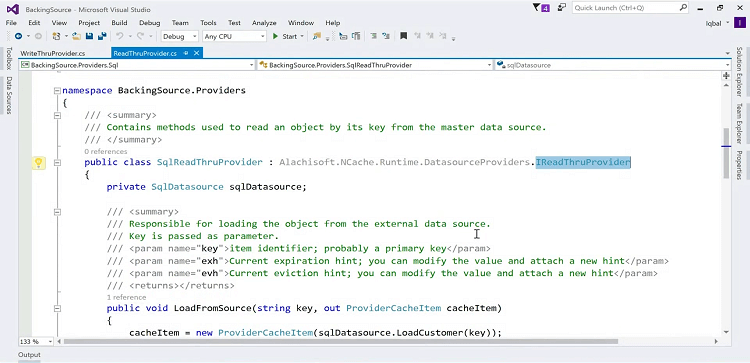Toggle a bookmark with the Bookmark icon
Screen dimensions: 750x363
404,36
